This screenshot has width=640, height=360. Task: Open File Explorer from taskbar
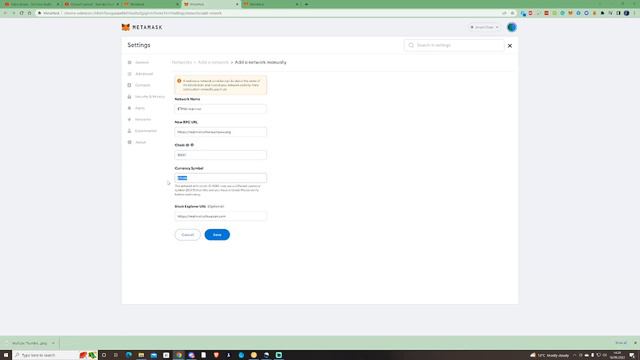141,355
